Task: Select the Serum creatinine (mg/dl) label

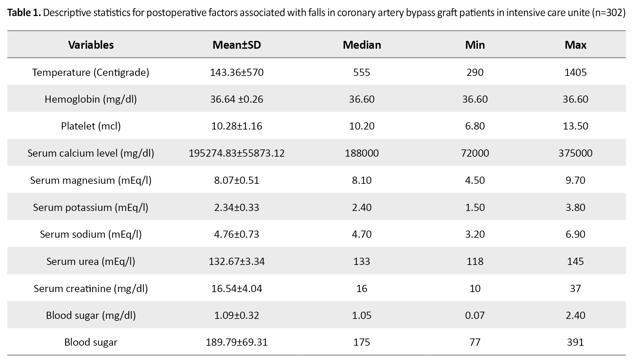Action: (91, 288)
